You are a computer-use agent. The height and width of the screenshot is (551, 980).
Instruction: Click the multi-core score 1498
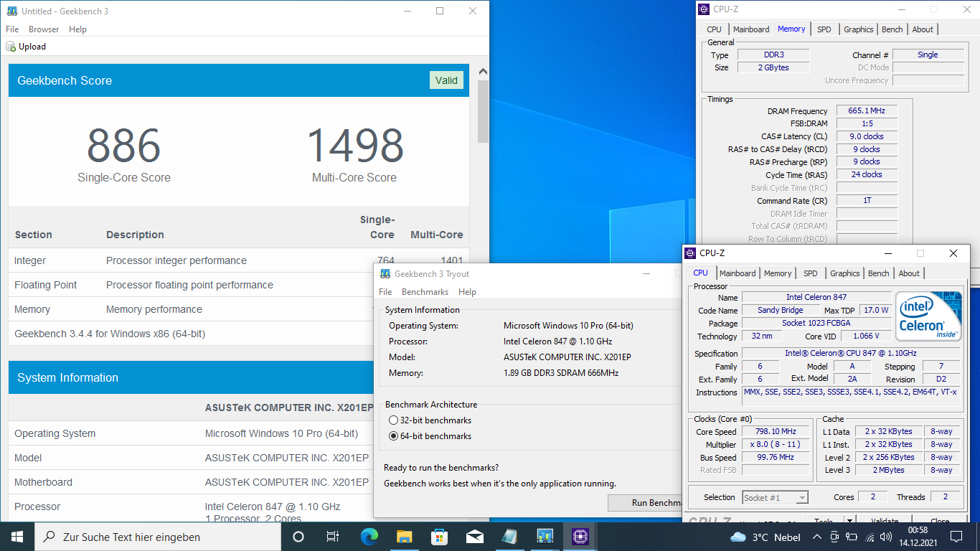coord(354,145)
